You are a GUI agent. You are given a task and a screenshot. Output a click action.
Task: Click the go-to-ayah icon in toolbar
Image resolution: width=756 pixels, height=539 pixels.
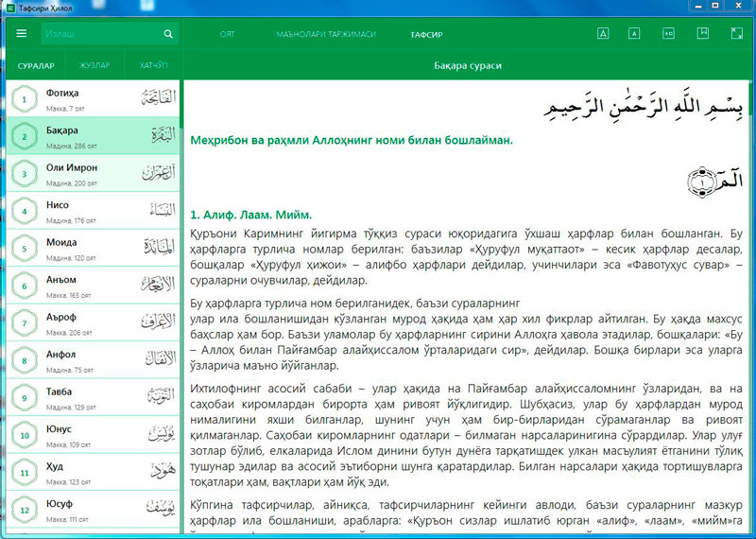click(x=668, y=34)
